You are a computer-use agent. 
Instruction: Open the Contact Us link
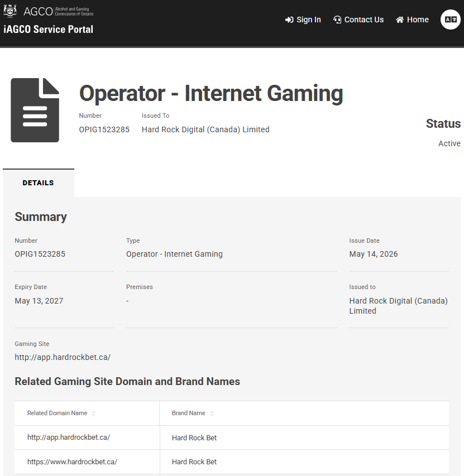pos(358,20)
